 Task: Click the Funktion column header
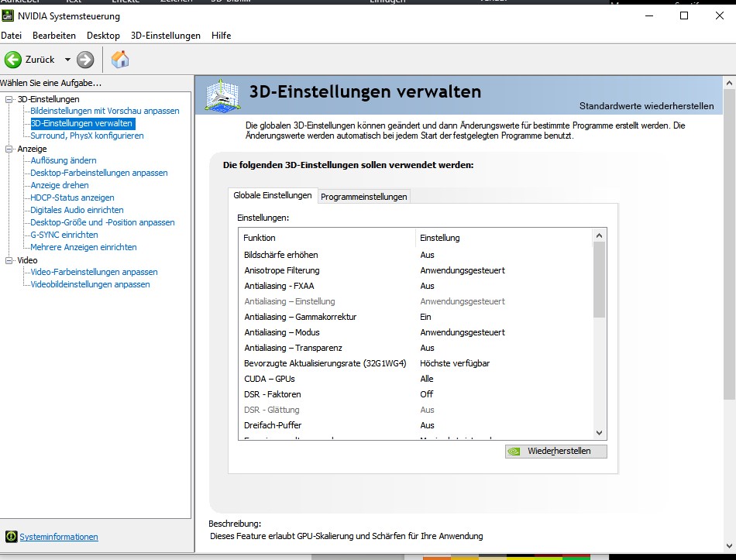click(327, 238)
